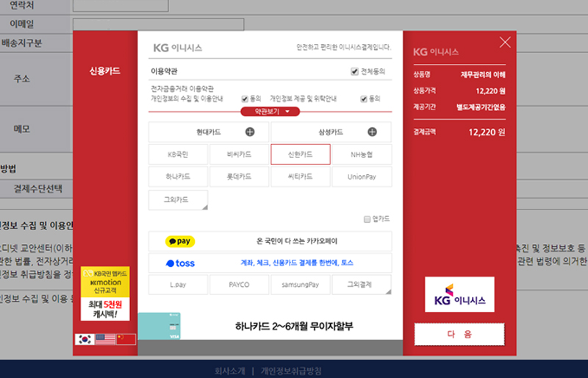This screenshot has width=588, height=378.
Task: Open 그외카드 other cards dropdown
Action: click(178, 200)
